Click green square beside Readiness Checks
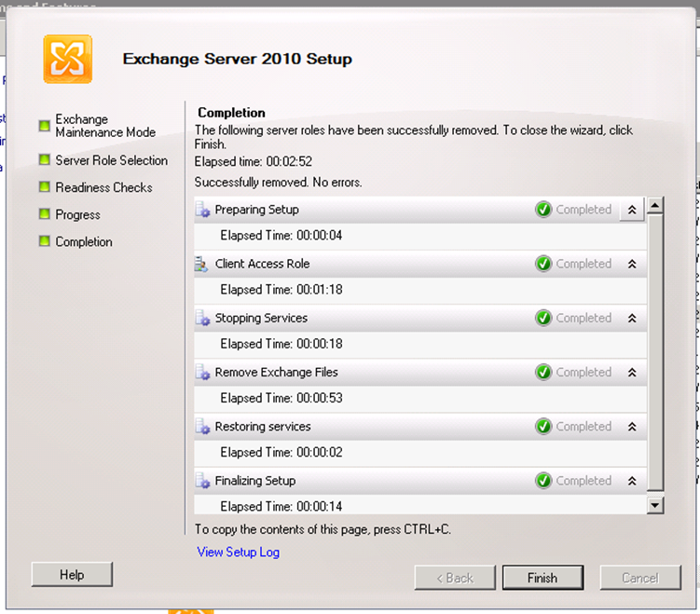This screenshot has height=614, width=700. pos(44,186)
